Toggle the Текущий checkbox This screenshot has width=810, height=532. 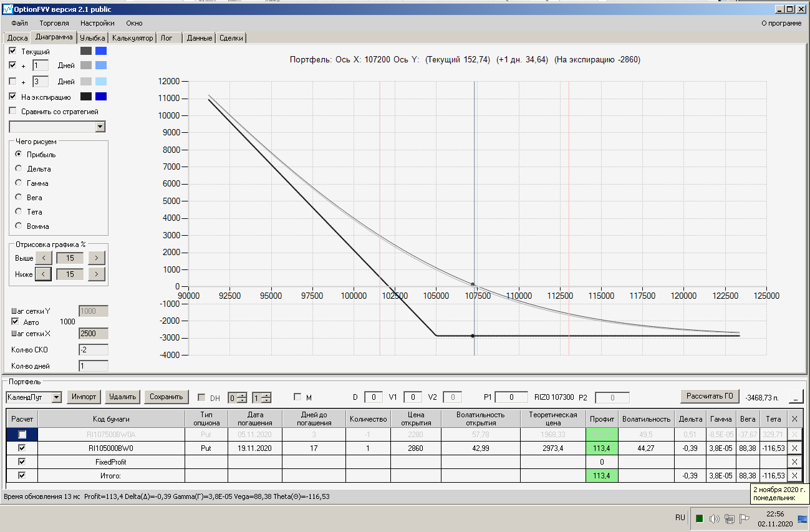12,51
